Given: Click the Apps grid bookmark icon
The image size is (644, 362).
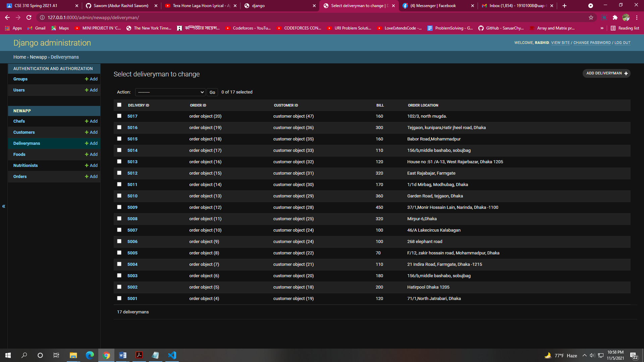Looking at the screenshot, I should coord(7,28).
